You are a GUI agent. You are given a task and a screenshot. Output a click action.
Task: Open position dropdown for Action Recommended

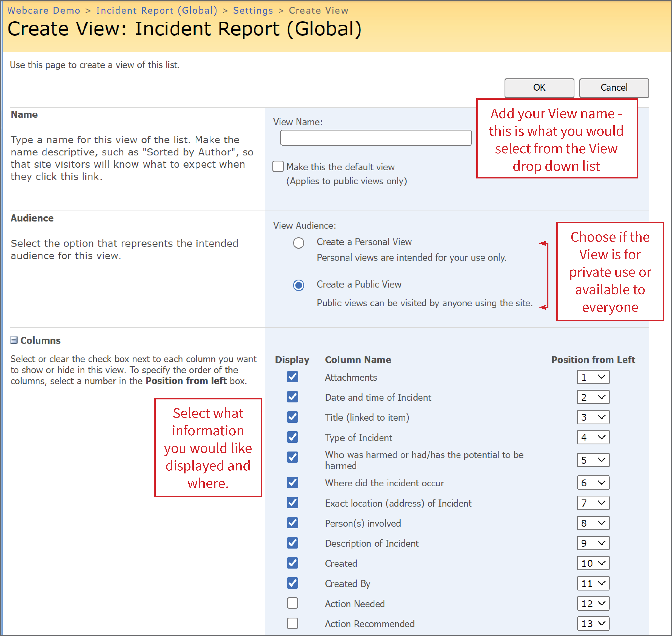[593, 623]
